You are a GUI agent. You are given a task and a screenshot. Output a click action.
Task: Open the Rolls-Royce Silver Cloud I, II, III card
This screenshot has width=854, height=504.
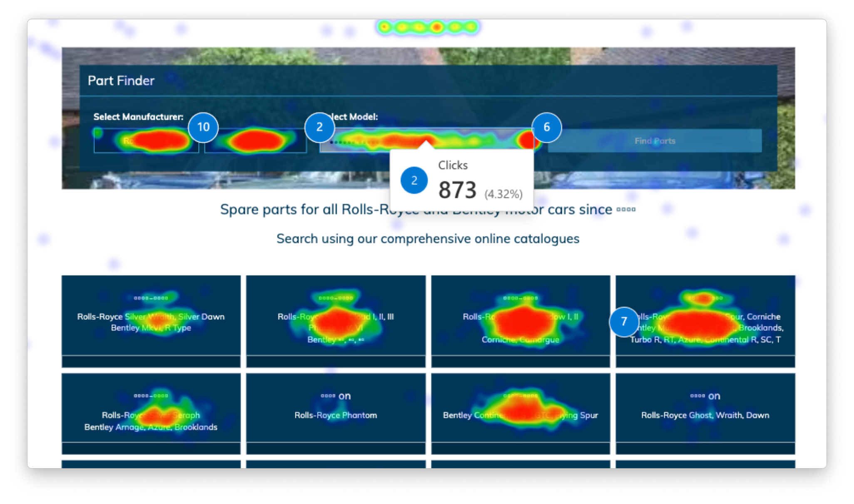click(336, 321)
